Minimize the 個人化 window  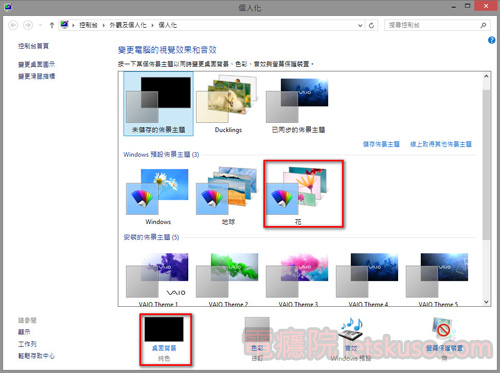click(454, 6)
